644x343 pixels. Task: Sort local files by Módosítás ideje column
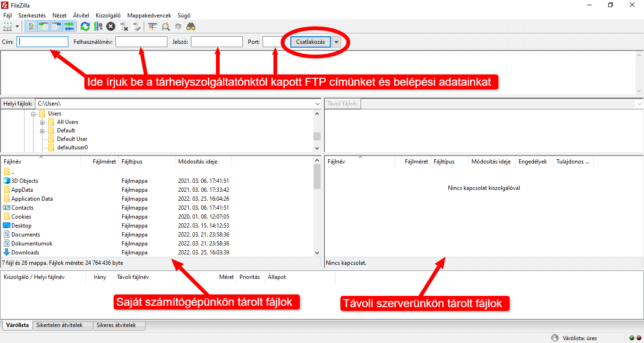(203, 162)
